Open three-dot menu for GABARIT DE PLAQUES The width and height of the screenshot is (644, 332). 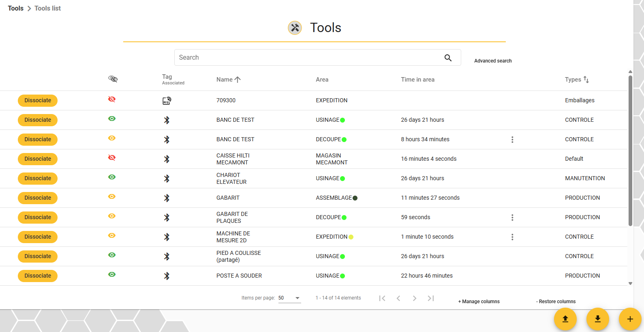pyautogui.click(x=512, y=218)
